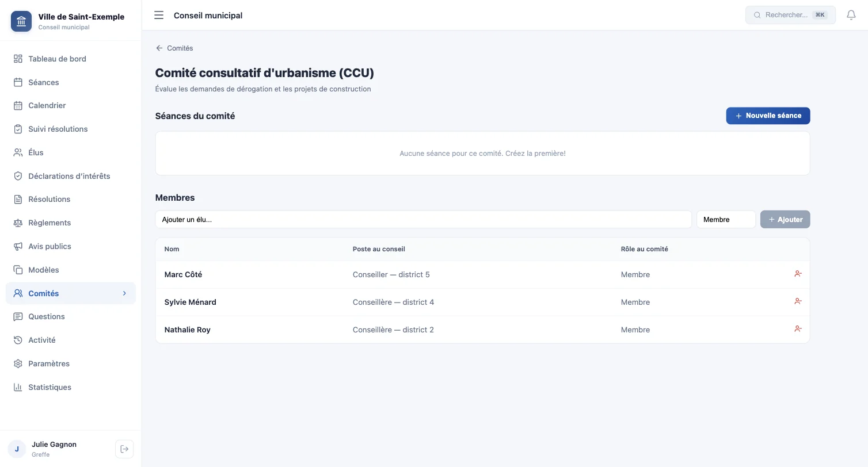Remove Sylvie Ménard from the committee
Image resolution: width=868 pixels, height=467 pixels.
point(798,301)
